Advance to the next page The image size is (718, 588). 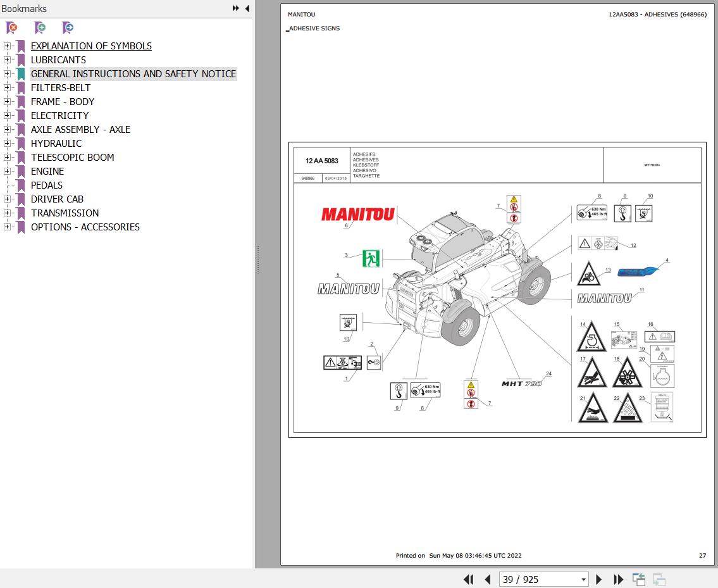tap(599, 579)
